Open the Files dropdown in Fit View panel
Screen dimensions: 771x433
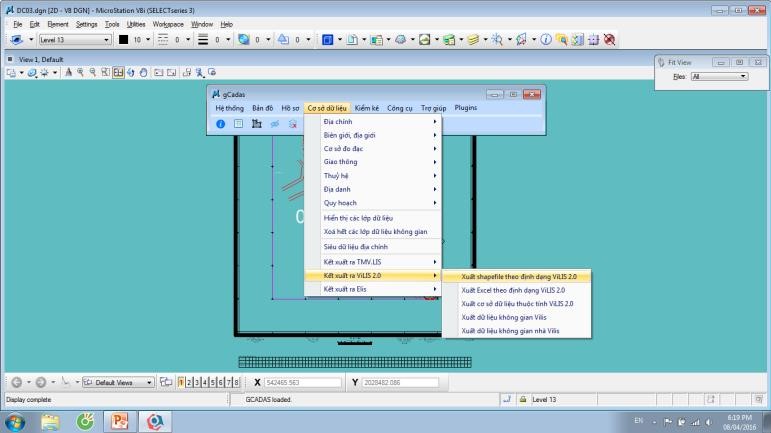722,75
